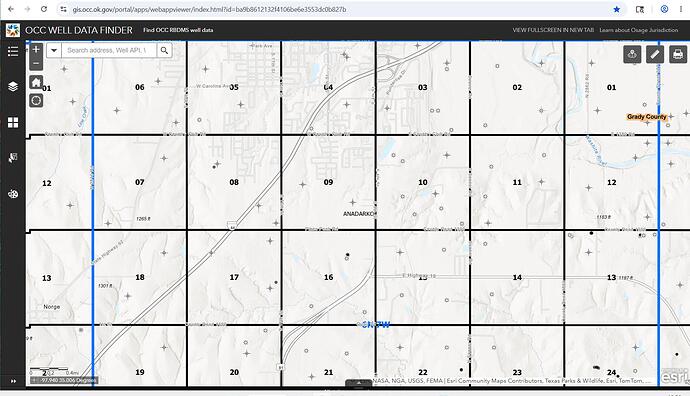Open the search source dropdown
690x396 pixels.
pyautogui.click(x=54, y=50)
